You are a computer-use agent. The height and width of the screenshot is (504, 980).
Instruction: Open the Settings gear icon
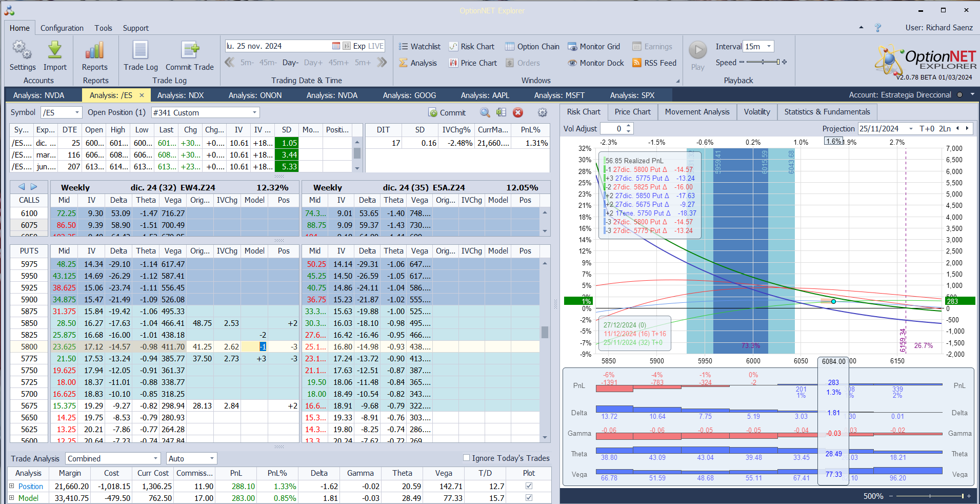22,50
